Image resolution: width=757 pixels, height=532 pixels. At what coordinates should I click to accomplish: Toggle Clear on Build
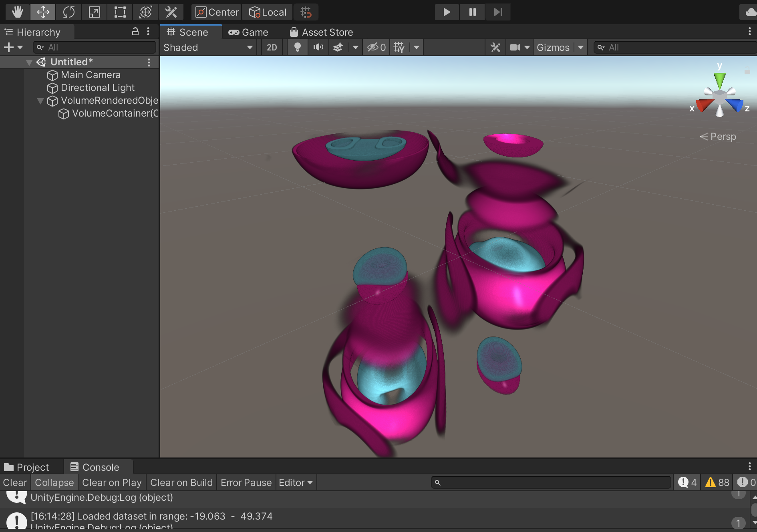[181, 482]
